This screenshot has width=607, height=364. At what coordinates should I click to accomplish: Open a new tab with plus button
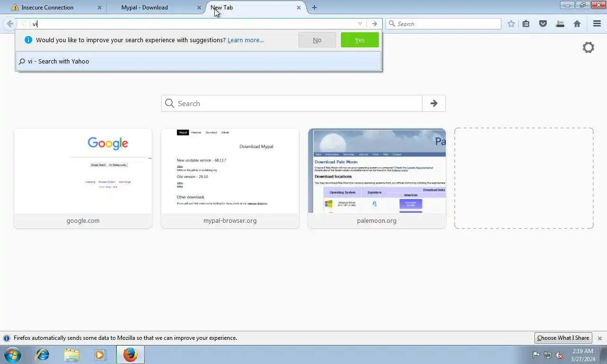pos(314,8)
